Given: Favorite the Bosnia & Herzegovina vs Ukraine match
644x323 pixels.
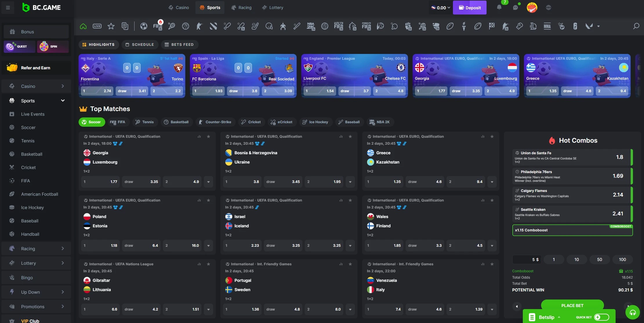Looking at the screenshot, I should tap(350, 136).
